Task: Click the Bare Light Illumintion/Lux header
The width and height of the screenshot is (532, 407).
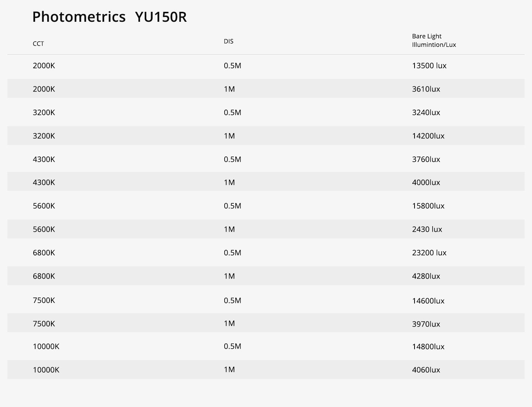Action: click(434, 41)
